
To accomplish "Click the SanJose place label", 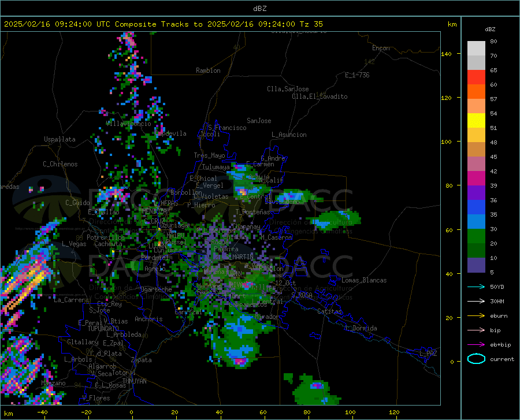I will [259, 121].
